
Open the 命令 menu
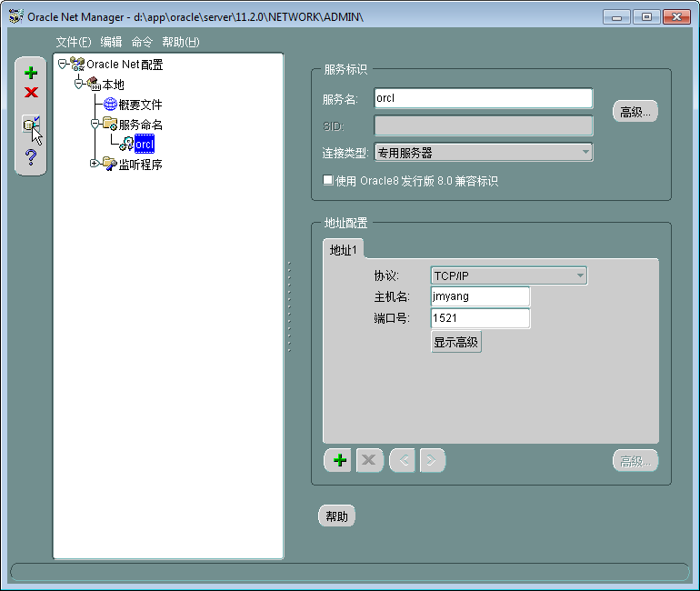pos(142,42)
